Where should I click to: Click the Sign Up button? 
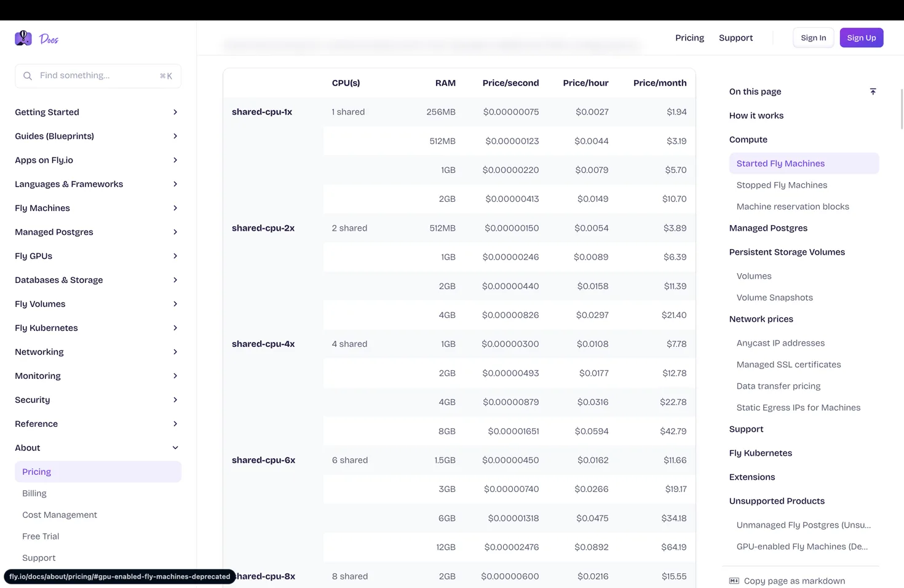tap(861, 38)
